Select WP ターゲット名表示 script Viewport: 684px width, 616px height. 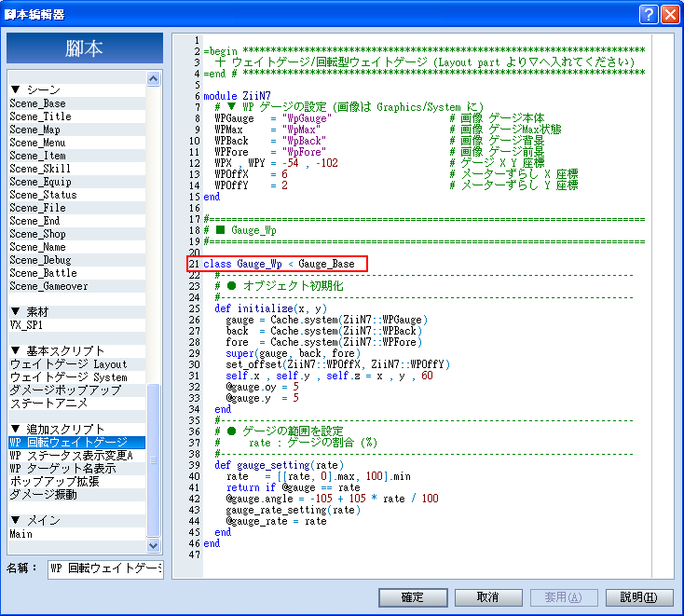(x=76, y=469)
